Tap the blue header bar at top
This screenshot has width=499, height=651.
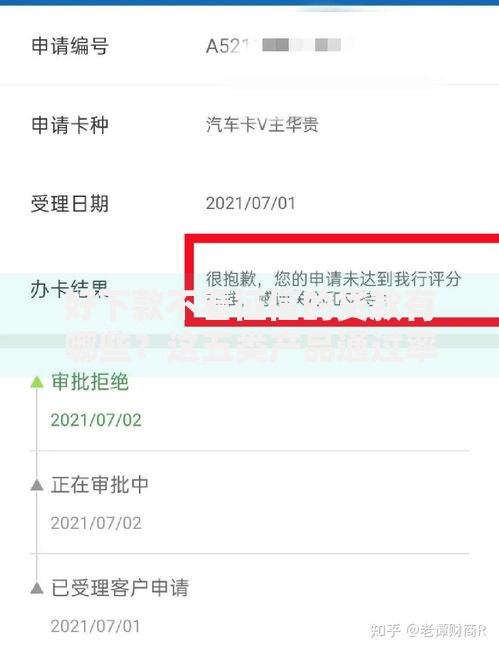pos(250,2)
